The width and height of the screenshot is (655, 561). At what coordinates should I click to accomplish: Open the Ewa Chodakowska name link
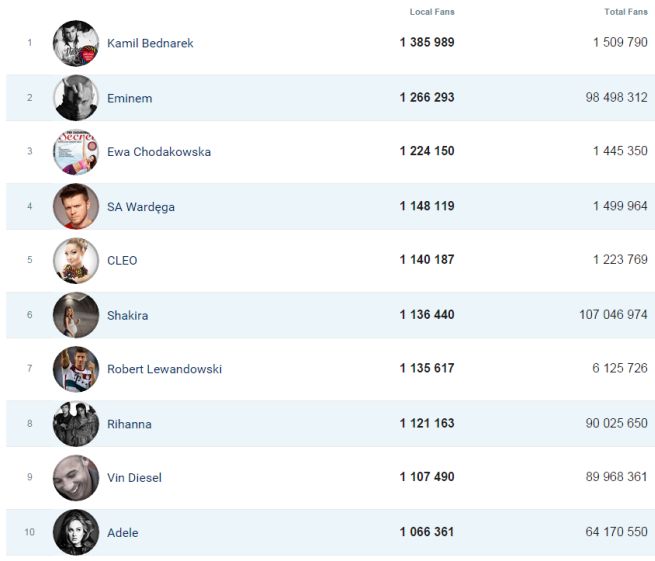[159, 152]
